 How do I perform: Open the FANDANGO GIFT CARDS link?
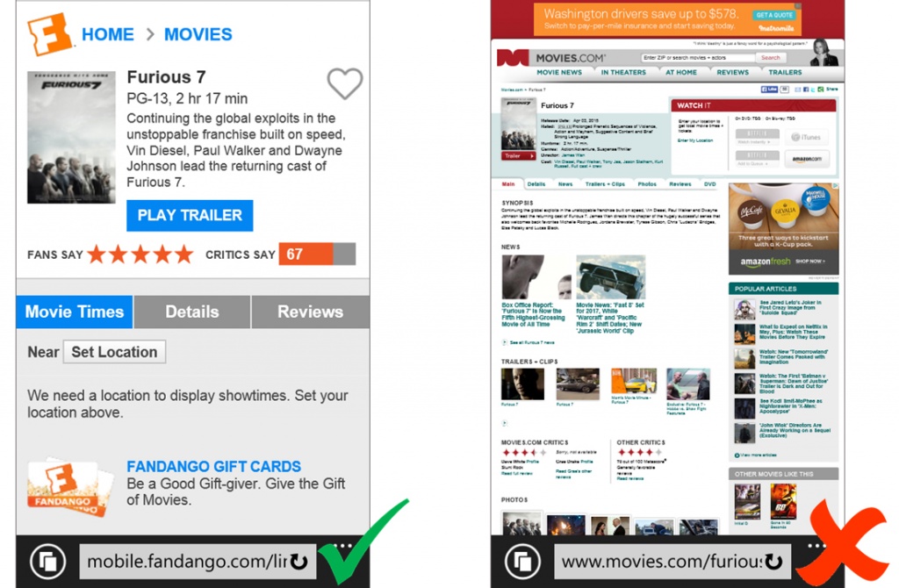pyautogui.click(x=214, y=467)
